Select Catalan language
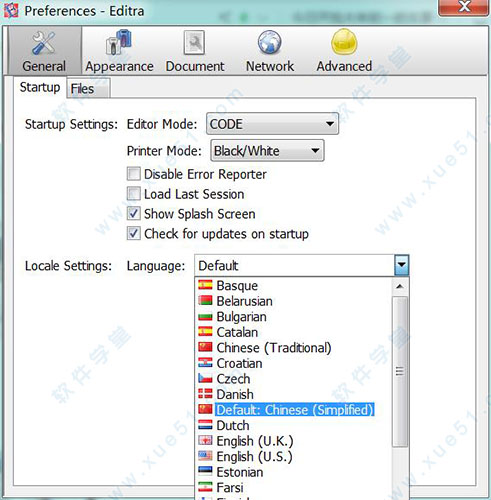The image size is (491, 500). tap(237, 332)
